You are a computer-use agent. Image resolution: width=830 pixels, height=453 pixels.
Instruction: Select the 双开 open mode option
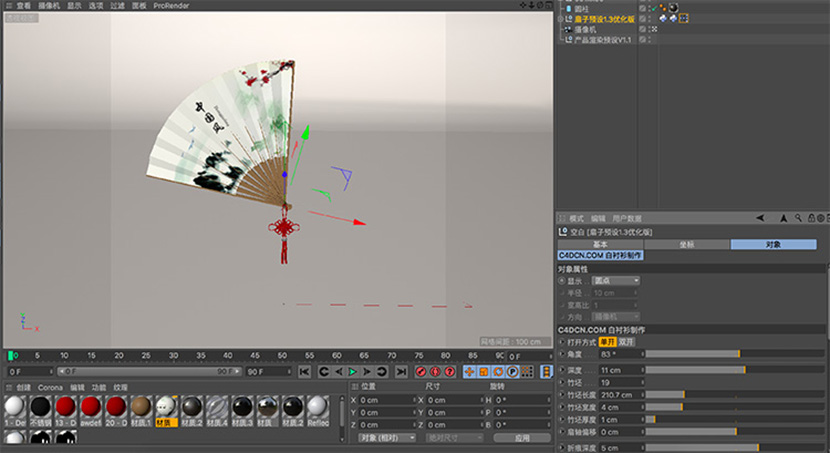[626, 341]
